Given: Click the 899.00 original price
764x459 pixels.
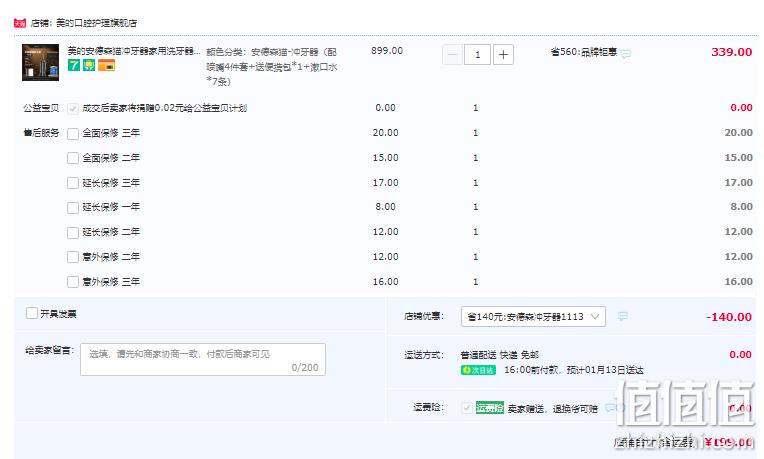Looking at the screenshot, I should [x=387, y=51].
